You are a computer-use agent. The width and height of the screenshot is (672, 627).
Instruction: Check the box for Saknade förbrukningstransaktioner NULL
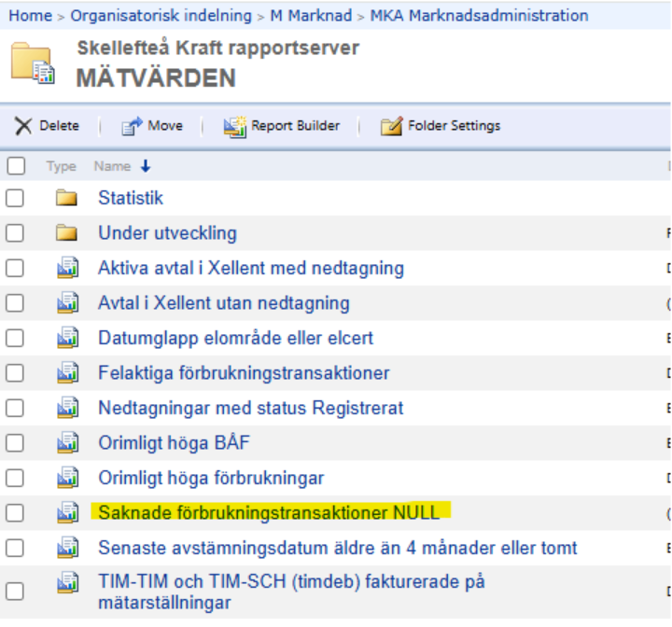pos(15,512)
